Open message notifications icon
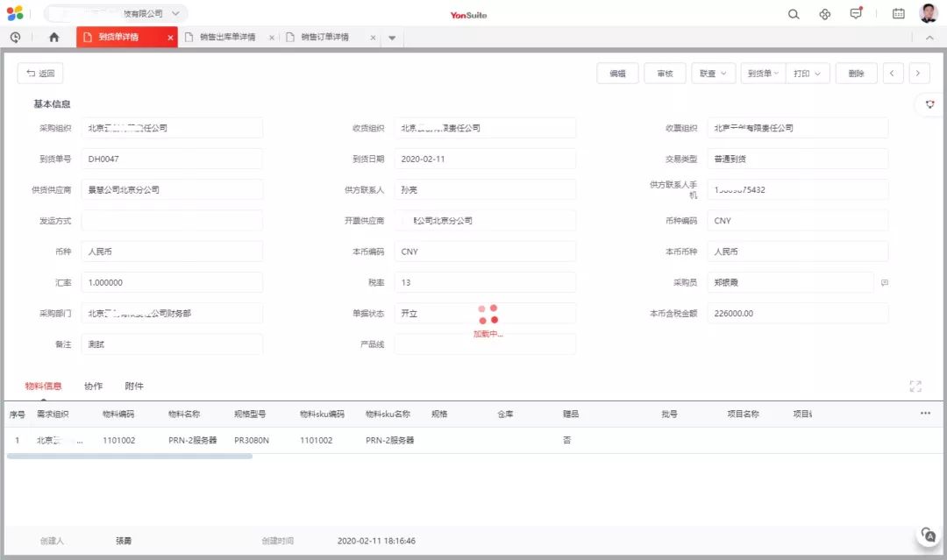947x560 pixels. click(856, 13)
